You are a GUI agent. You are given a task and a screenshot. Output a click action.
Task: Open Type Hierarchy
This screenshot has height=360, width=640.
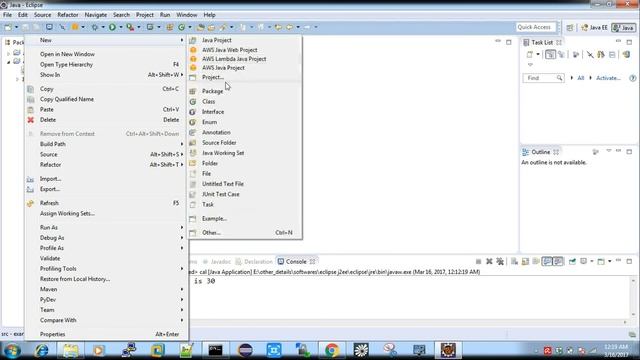point(106,64)
